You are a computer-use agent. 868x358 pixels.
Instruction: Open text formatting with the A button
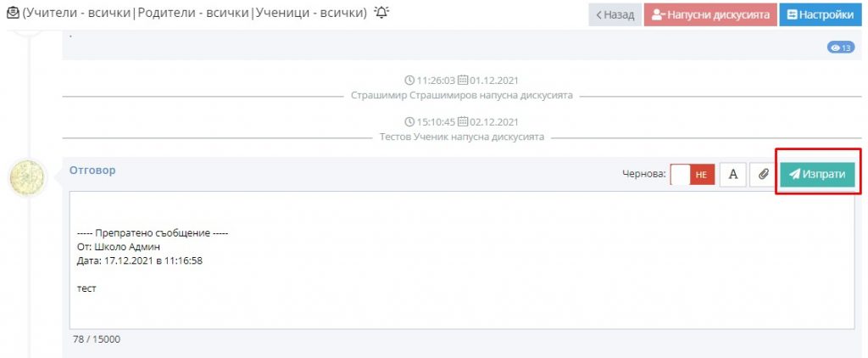click(x=733, y=175)
